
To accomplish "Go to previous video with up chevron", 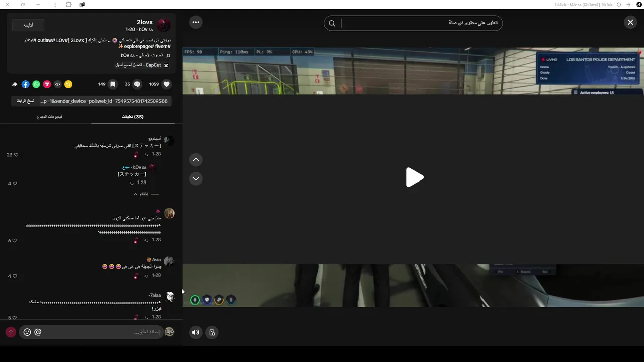I will [196, 160].
